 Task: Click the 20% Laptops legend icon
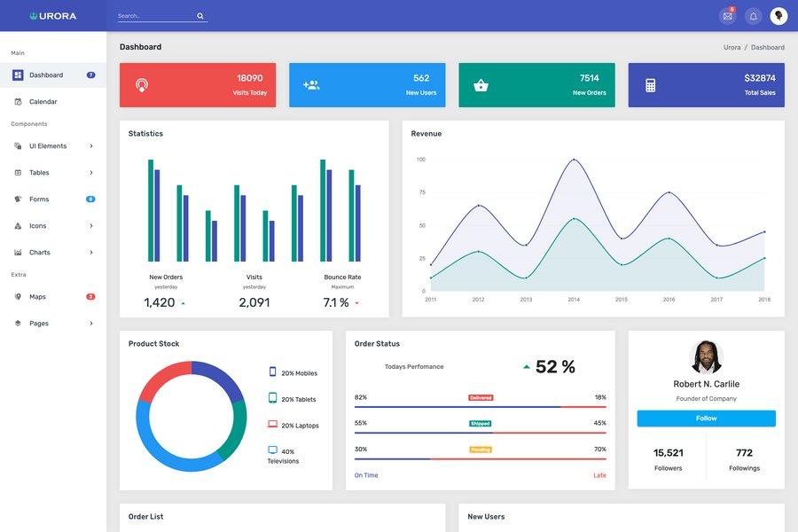(x=270, y=423)
